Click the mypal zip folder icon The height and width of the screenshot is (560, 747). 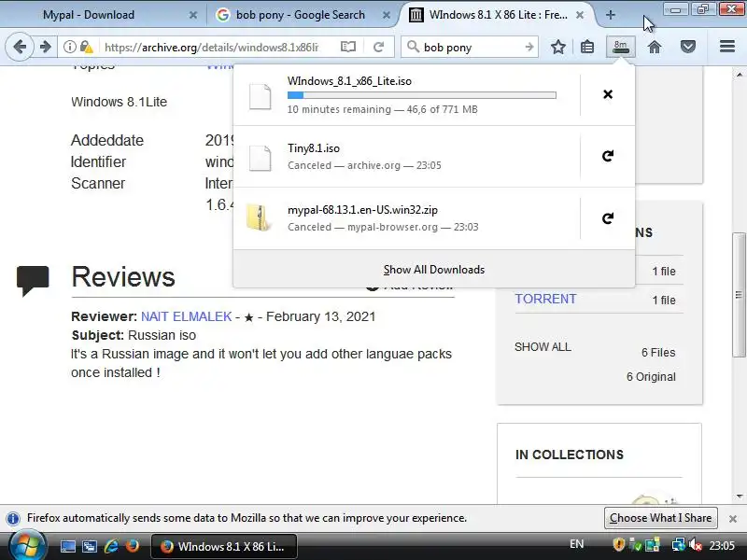click(259, 217)
